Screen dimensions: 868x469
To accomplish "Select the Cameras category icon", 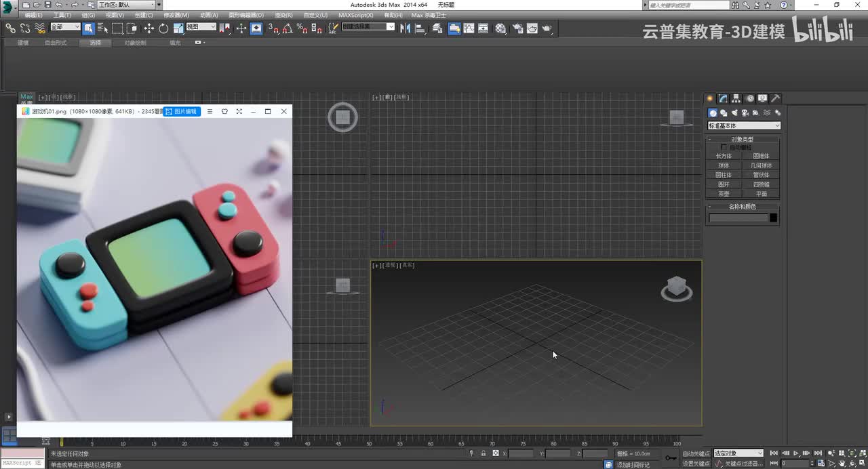I will click(x=745, y=113).
